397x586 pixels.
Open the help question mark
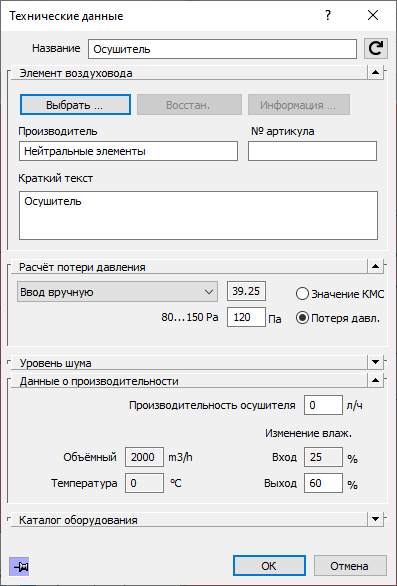328,16
